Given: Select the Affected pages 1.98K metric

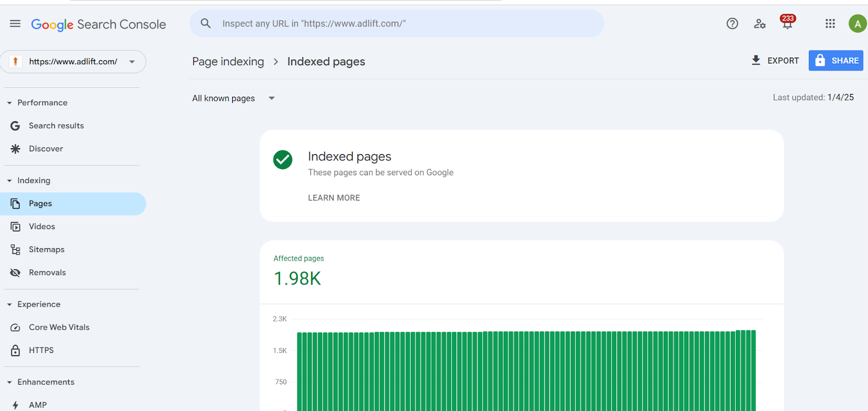Looking at the screenshot, I should point(298,271).
